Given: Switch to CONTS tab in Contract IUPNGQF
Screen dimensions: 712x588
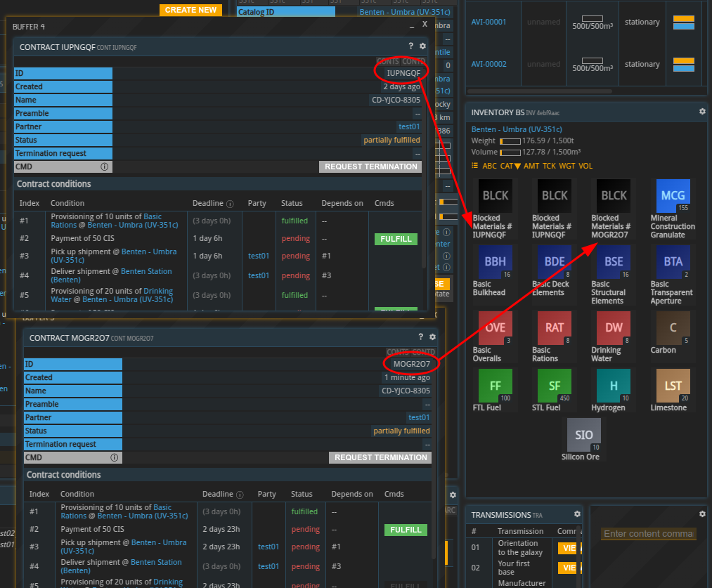Looking at the screenshot, I should coord(387,62).
